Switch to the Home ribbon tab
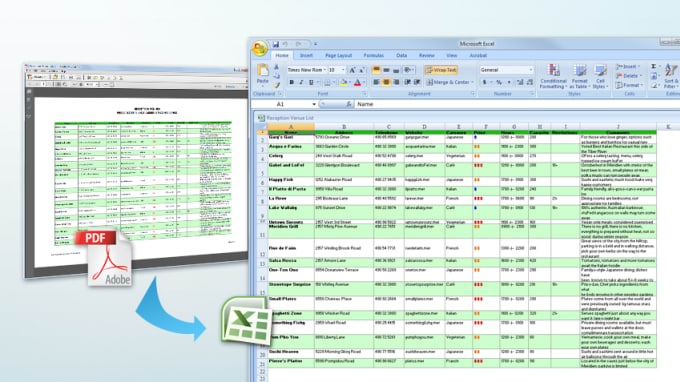 coord(282,56)
